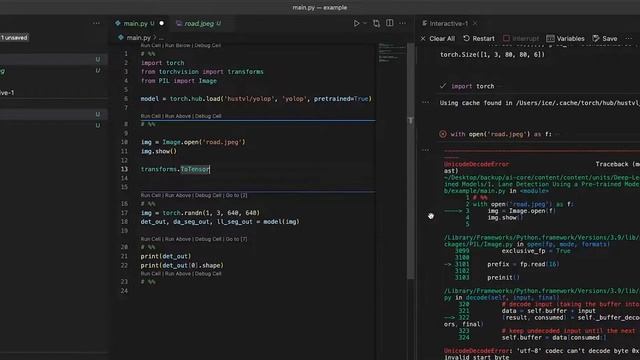The height and width of the screenshot is (360, 640).
Task: Click Run Above above line 23
Action: click(178, 274)
